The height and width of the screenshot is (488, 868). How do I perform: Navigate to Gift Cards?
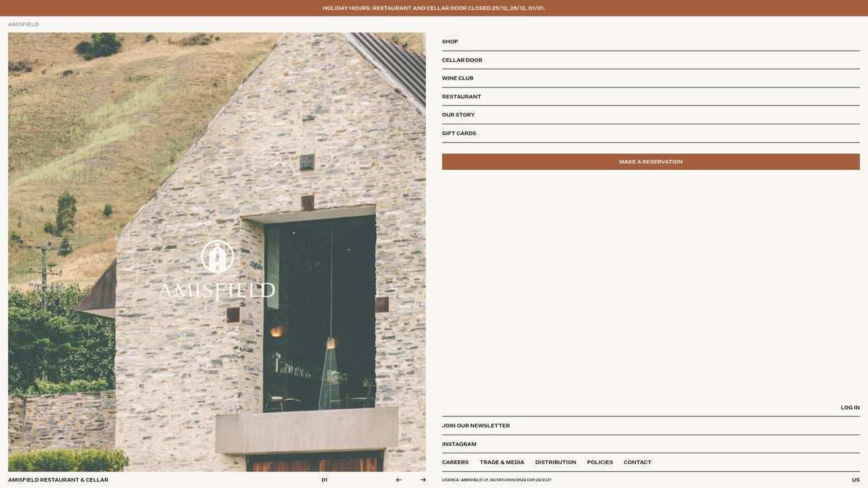(459, 134)
